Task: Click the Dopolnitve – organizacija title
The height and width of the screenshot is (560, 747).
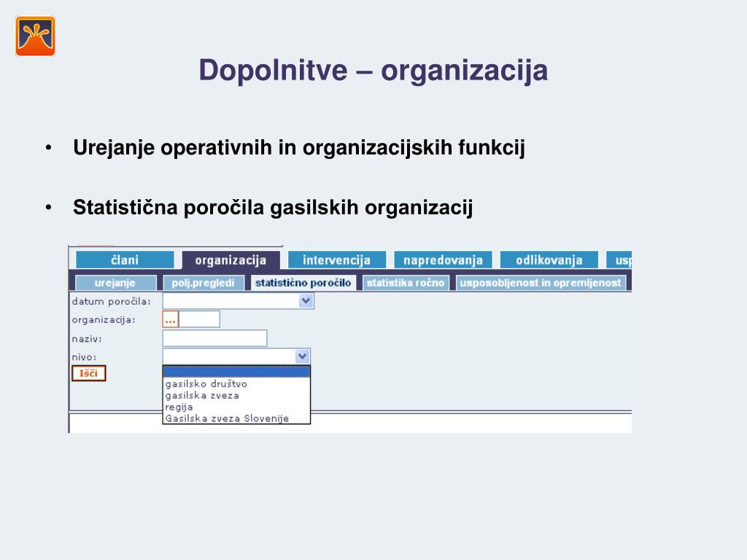Action: click(373, 71)
